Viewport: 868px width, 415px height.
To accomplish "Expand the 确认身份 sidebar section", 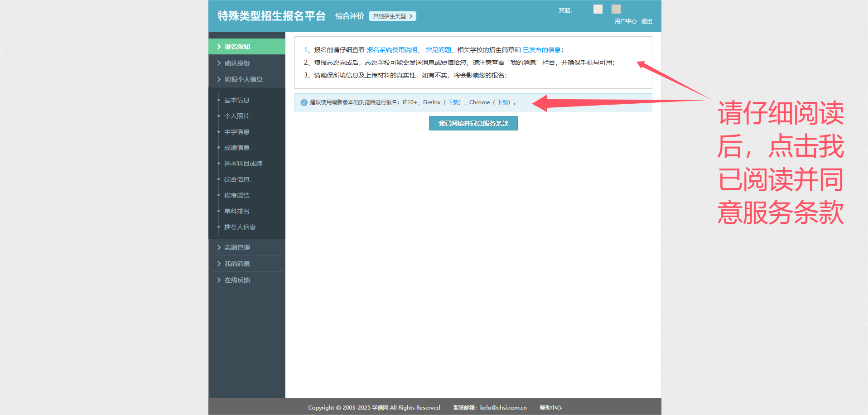I will [x=237, y=63].
